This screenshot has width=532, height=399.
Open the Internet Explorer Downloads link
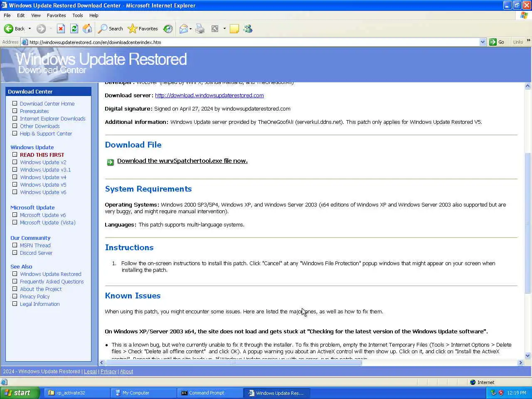point(53,118)
